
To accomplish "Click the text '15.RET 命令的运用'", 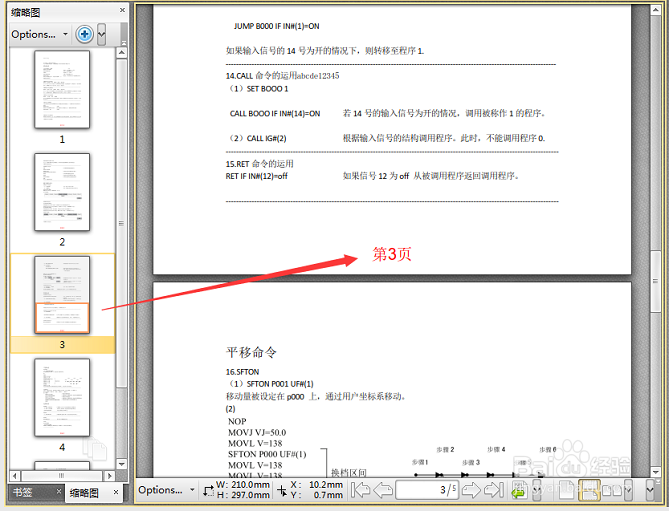I will coord(259,164).
